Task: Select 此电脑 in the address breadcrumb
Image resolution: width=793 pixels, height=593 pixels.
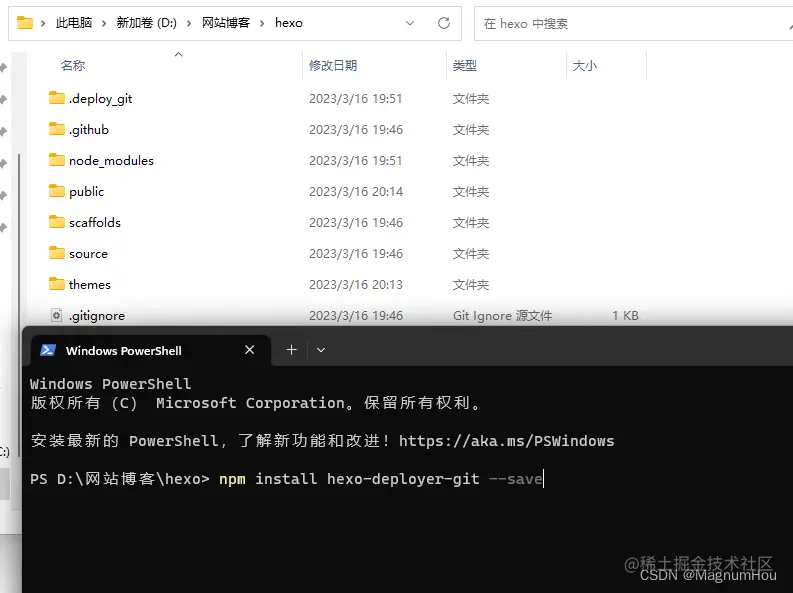Action: [x=74, y=23]
